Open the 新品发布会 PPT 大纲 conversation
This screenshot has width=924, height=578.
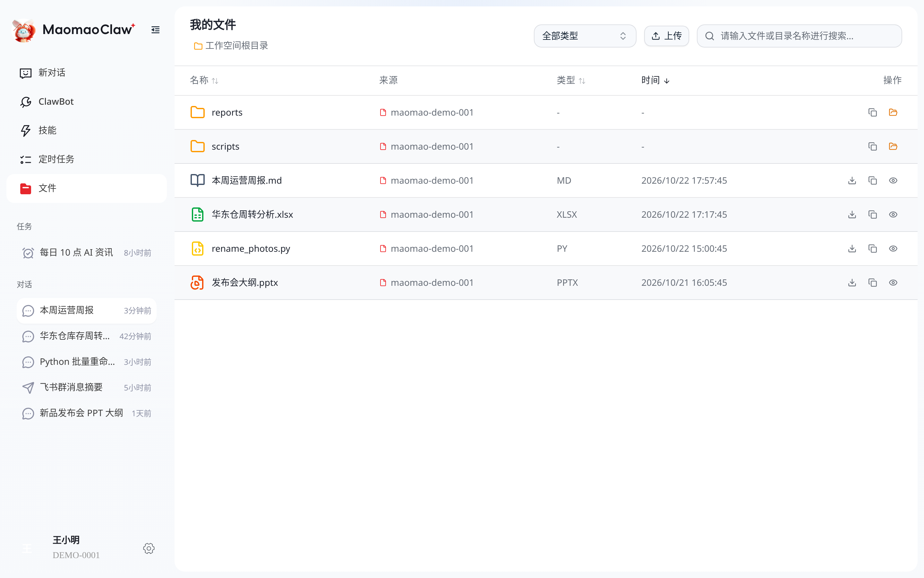click(x=87, y=413)
